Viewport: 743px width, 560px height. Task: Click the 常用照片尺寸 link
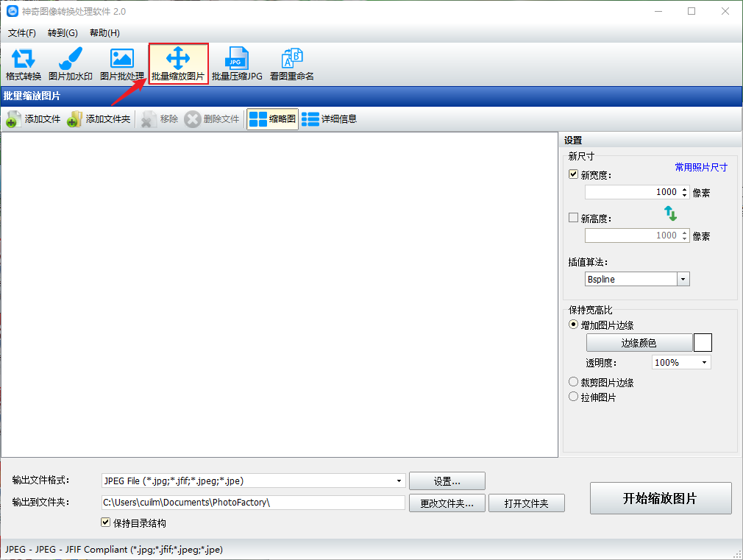click(701, 168)
